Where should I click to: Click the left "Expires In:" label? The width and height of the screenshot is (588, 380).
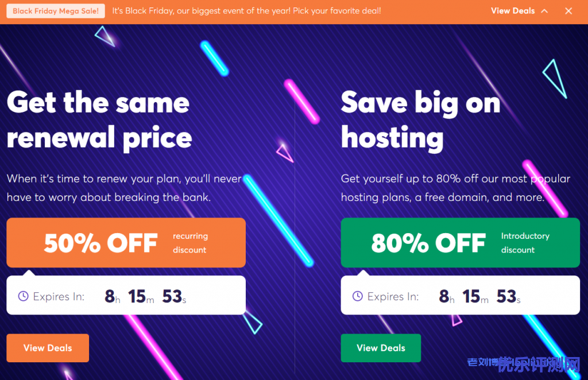[x=59, y=297]
